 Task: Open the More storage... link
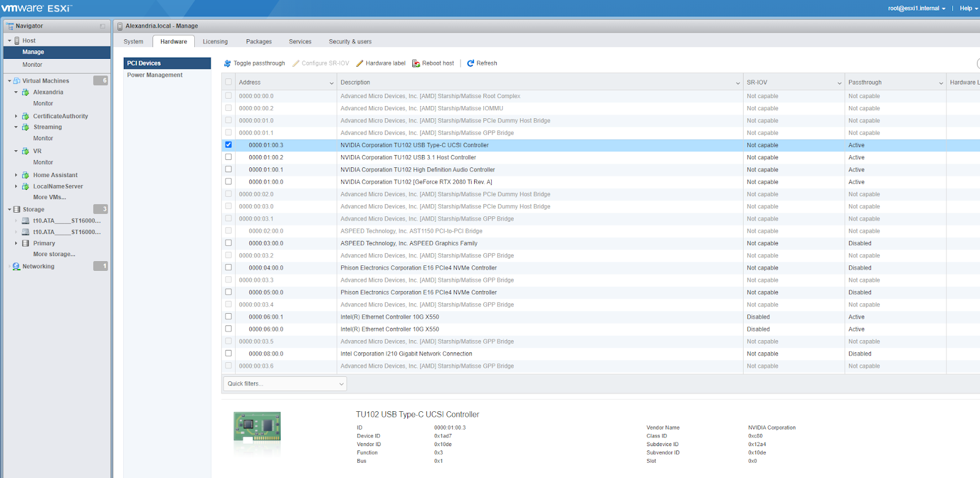[x=55, y=254]
